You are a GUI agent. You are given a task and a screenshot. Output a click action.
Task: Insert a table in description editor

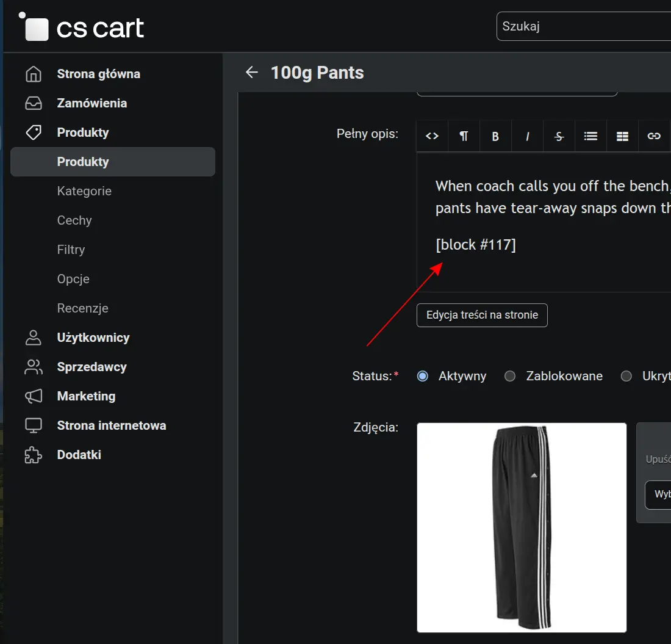[x=622, y=136]
